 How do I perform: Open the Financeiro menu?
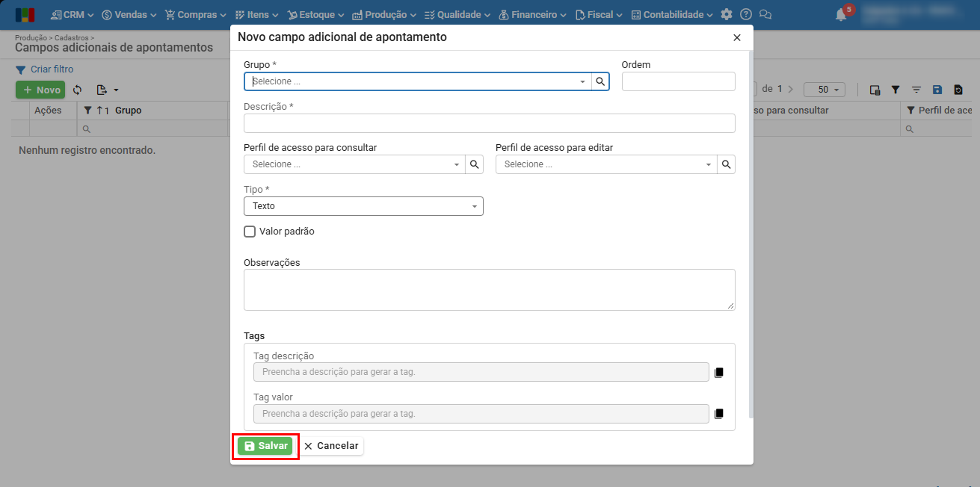tap(532, 15)
